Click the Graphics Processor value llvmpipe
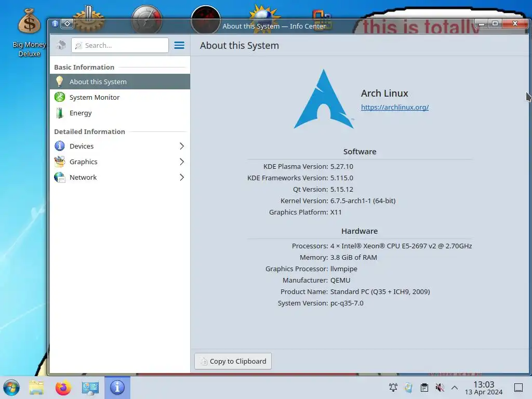532x399 pixels. 344,269
